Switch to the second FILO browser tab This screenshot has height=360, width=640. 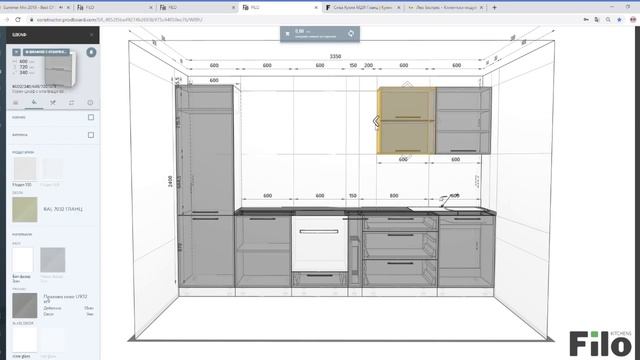pyautogui.click(x=197, y=7)
